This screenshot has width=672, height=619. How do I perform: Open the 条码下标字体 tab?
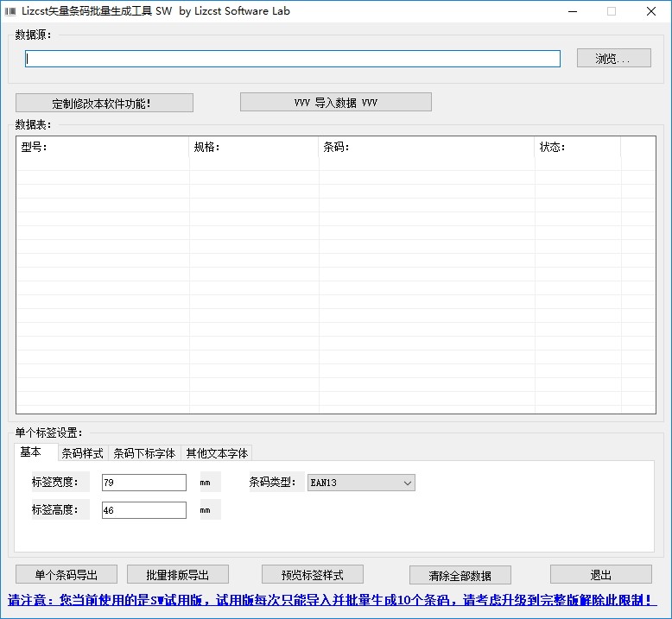pos(144,453)
